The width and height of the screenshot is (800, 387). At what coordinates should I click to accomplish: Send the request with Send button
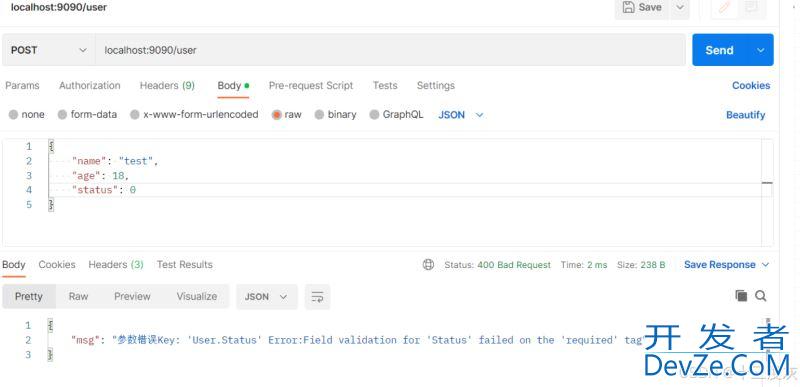[x=719, y=50]
